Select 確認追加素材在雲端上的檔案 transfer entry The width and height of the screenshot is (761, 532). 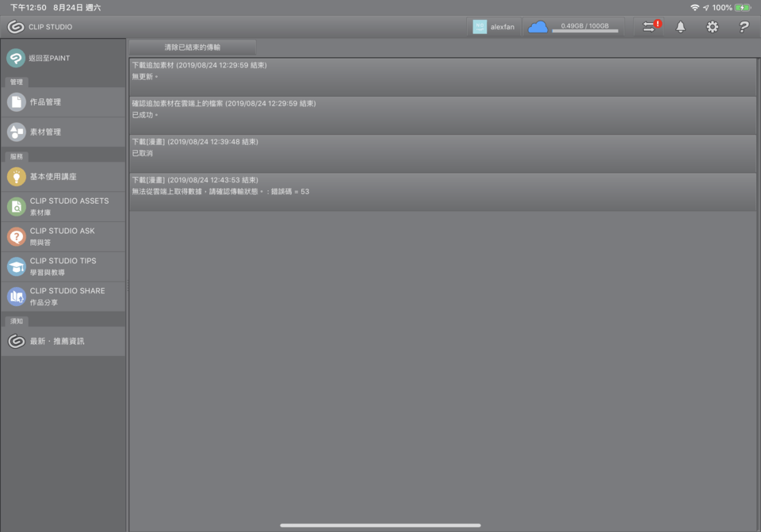[x=442, y=116]
